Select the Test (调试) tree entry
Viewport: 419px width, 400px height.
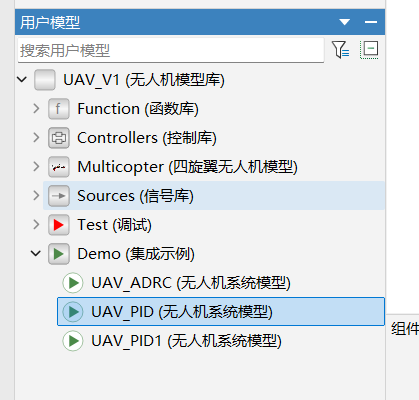pyautogui.click(x=114, y=225)
